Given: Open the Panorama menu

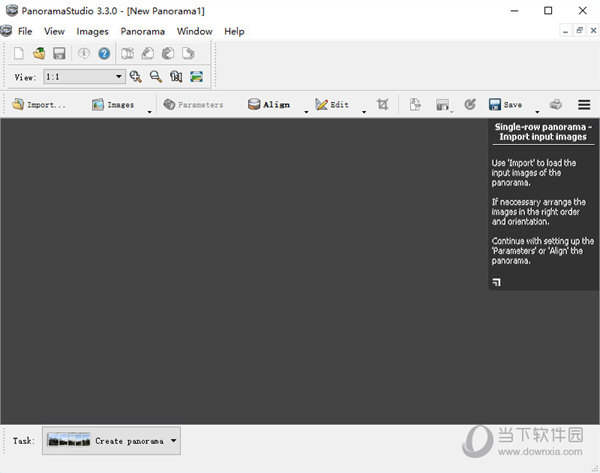Looking at the screenshot, I should point(143,31).
